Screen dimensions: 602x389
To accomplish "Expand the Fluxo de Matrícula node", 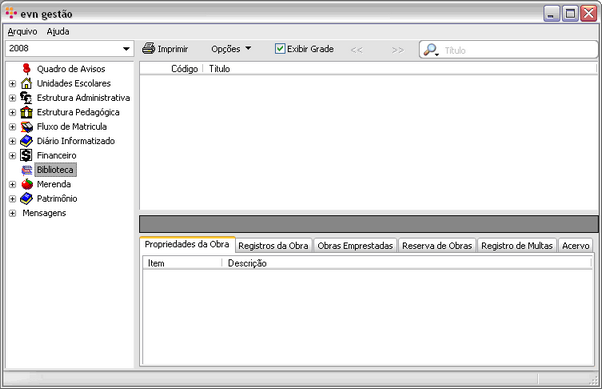I will coord(12,127).
